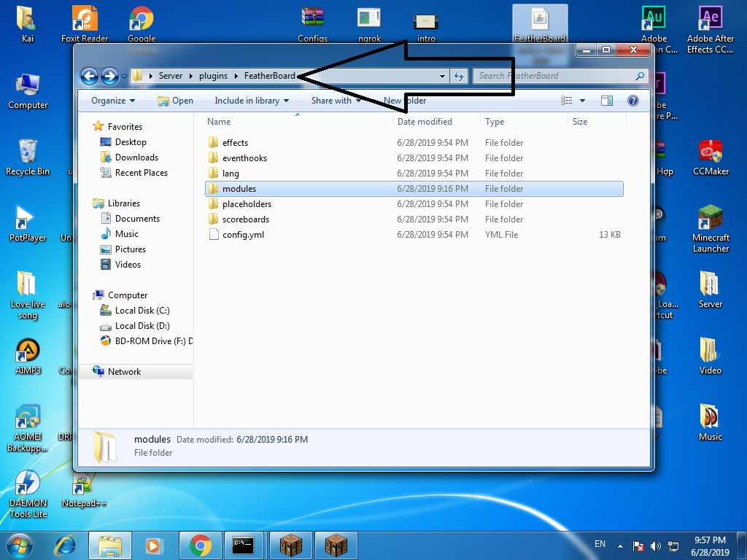Screen dimensions: 747x560
Task: Open the Minecraft Launcher desktop icon
Action: click(x=711, y=228)
